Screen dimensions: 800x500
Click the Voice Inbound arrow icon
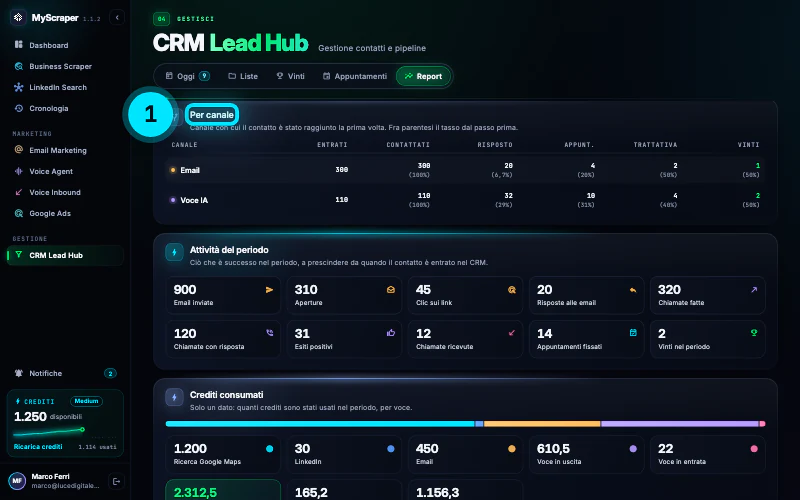19,192
